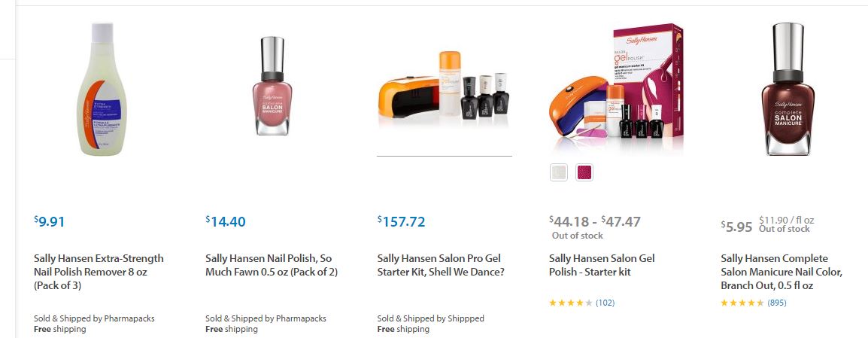Open the 895 reviews star rating
Viewport: 868px width, 338px height.
coord(742,303)
